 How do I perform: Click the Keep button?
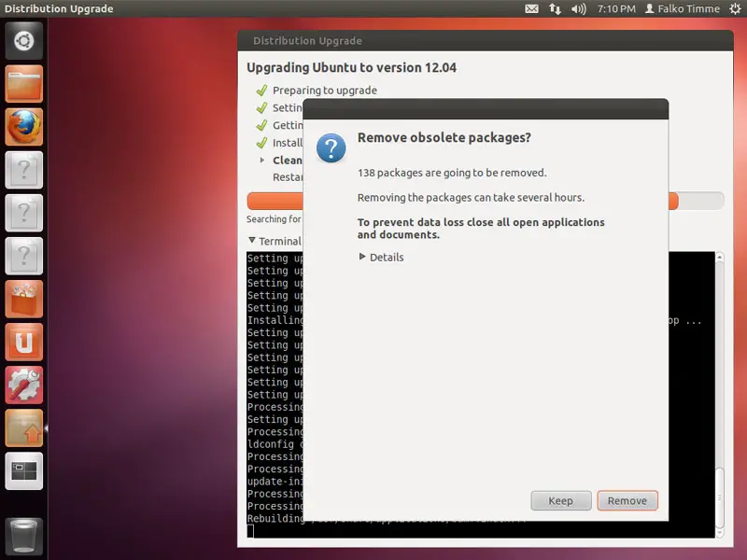coord(560,500)
